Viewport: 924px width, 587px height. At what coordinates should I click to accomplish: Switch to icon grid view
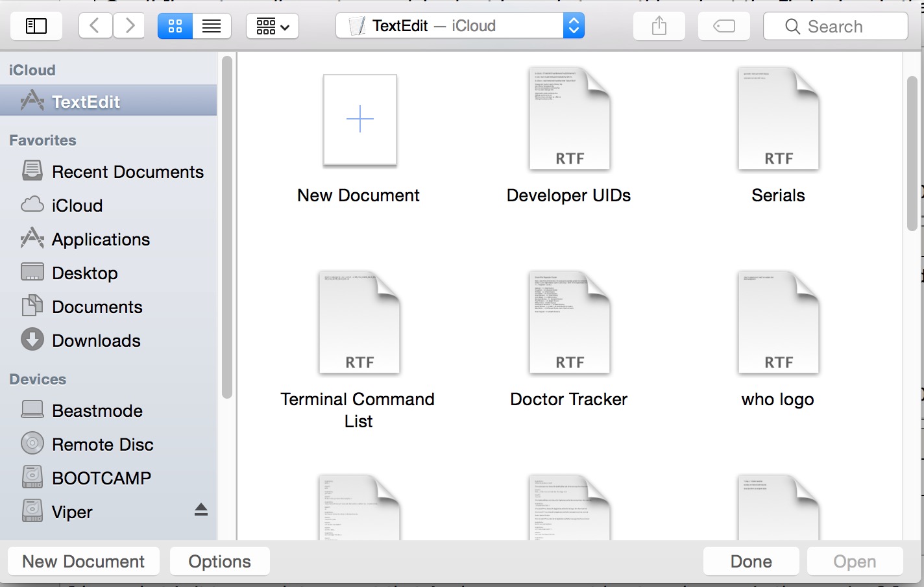click(x=175, y=26)
